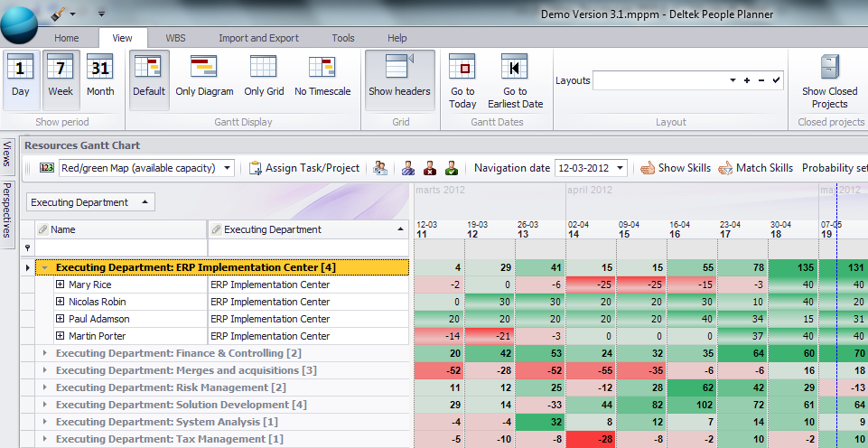Open the Red/green Map display dropdown
This screenshot has height=448, width=868.
[x=227, y=168]
